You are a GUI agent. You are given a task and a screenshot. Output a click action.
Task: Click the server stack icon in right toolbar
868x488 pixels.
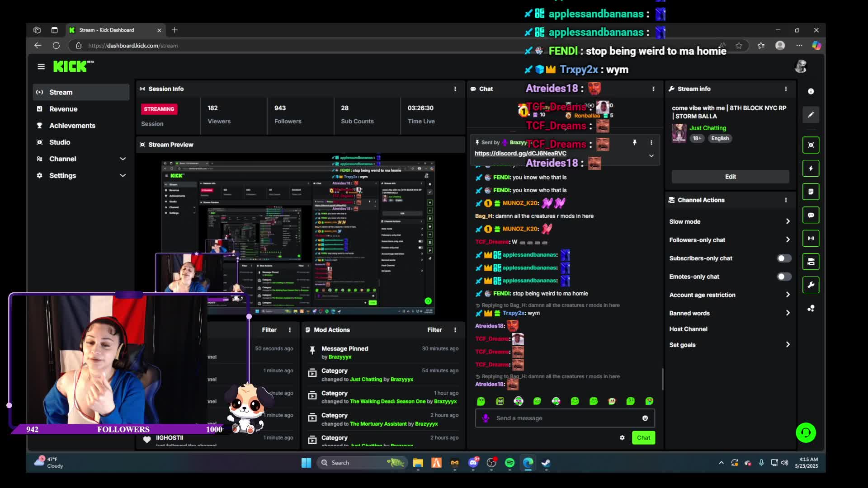(811, 262)
